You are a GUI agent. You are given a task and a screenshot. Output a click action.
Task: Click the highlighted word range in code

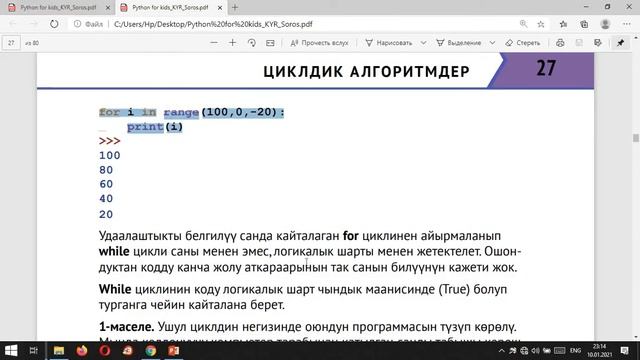coord(181,113)
